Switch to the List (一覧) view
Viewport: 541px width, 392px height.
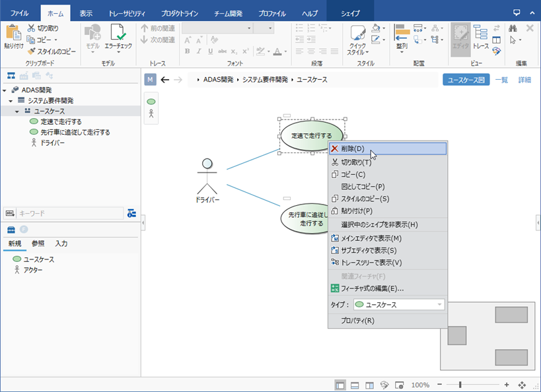501,80
